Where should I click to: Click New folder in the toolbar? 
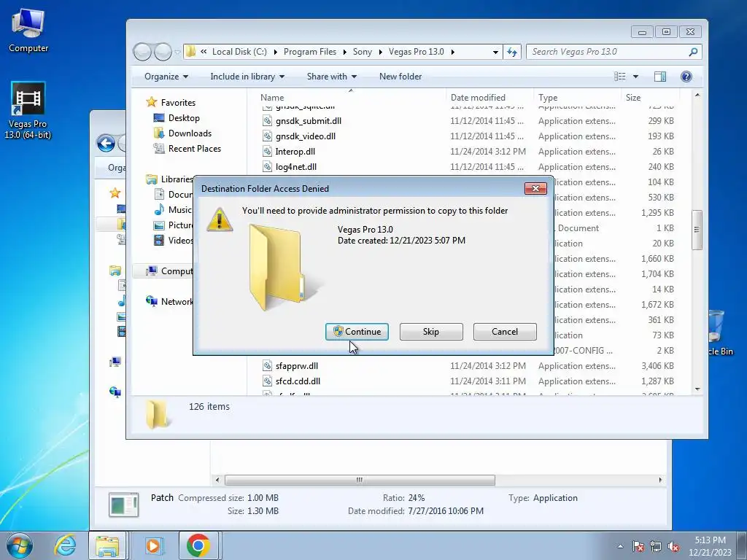(400, 76)
